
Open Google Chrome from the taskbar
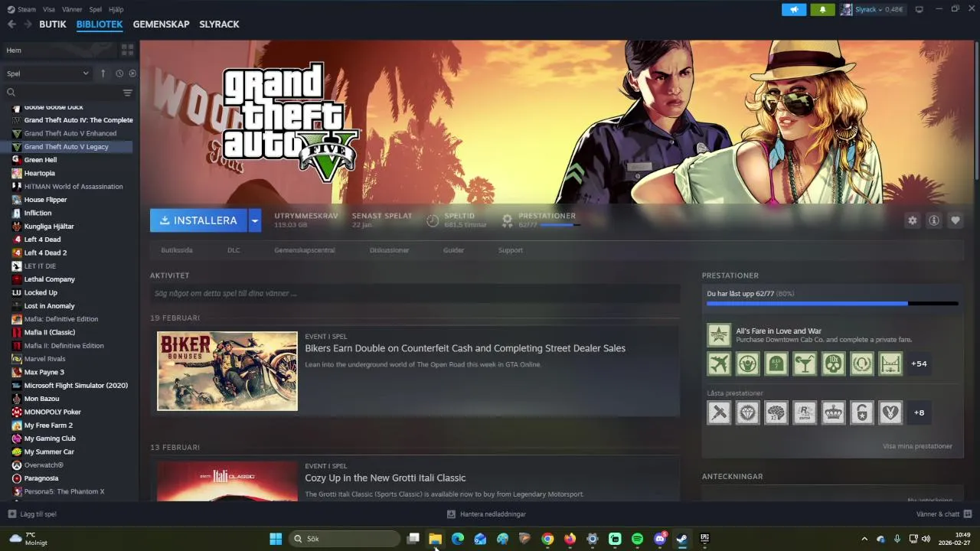coord(547,539)
